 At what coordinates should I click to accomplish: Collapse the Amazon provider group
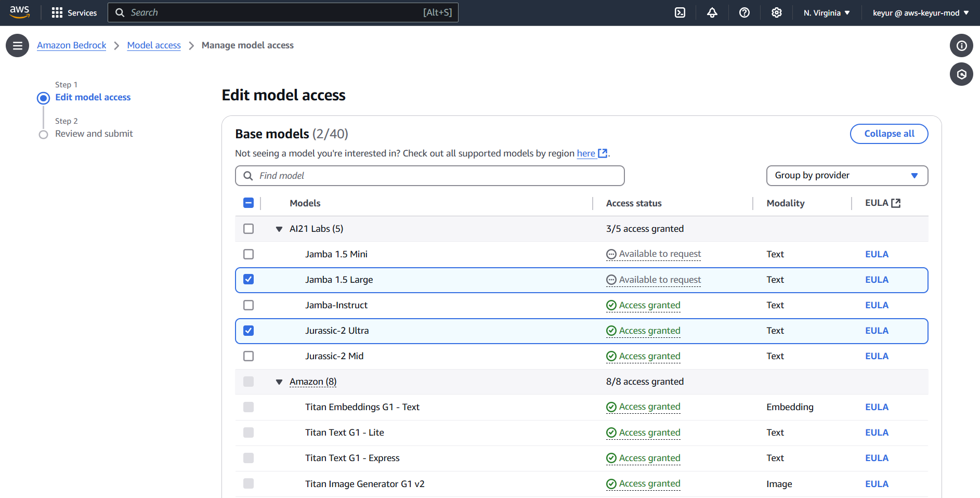(279, 382)
